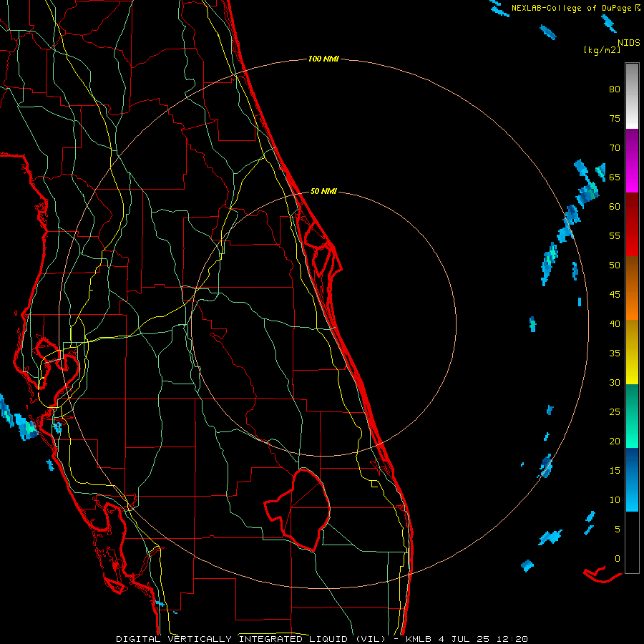Click the 80 scale value
The height and width of the screenshot is (644, 644).
point(615,89)
